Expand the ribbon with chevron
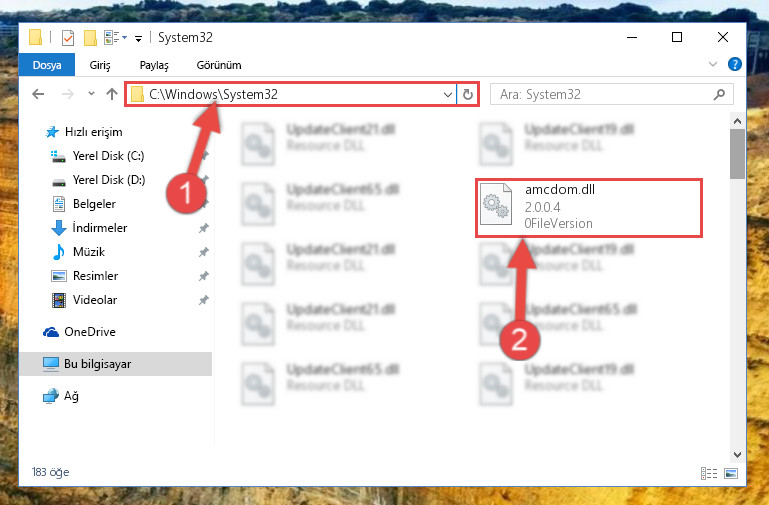Image resolution: width=769 pixels, height=505 pixels. tap(713, 64)
